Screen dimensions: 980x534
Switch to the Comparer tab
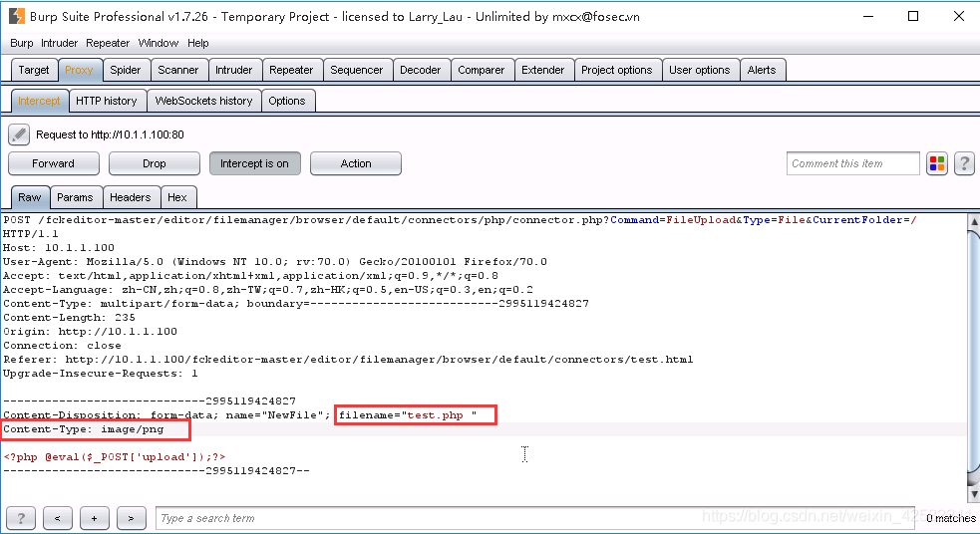pyautogui.click(x=482, y=70)
